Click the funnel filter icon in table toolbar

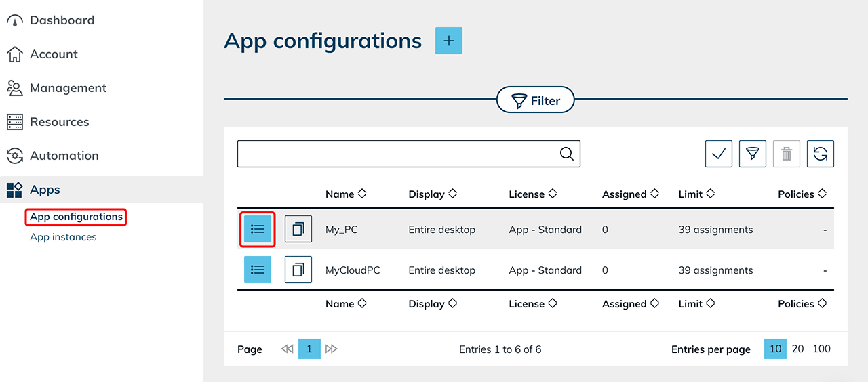click(752, 154)
